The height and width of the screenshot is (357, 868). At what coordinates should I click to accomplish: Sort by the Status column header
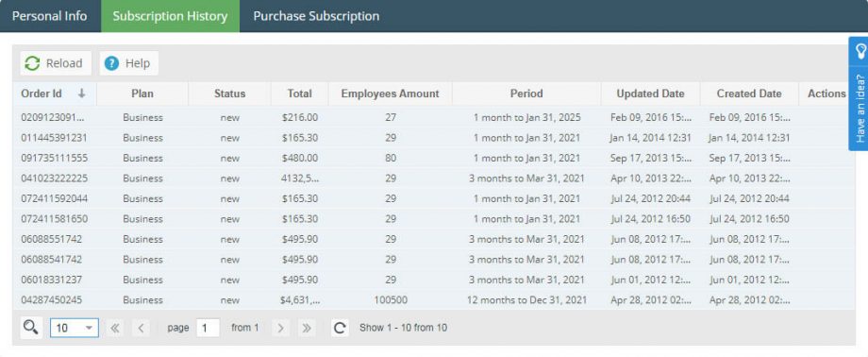pos(229,93)
